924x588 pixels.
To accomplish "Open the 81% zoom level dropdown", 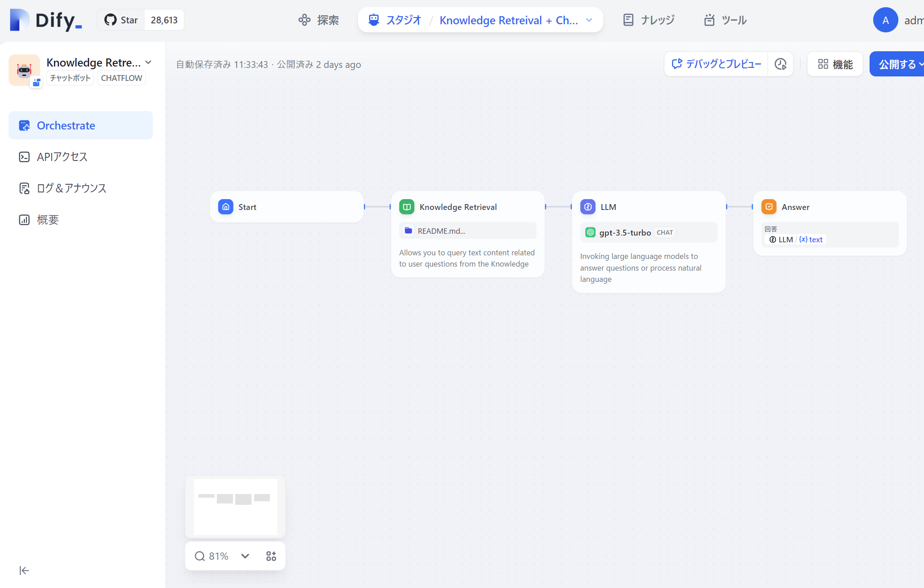I will tap(245, 556).
